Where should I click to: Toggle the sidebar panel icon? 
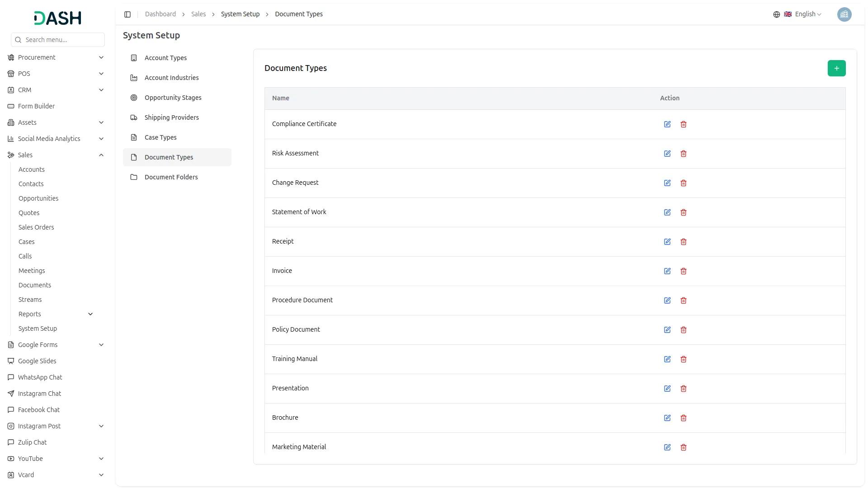coord(127,14)
